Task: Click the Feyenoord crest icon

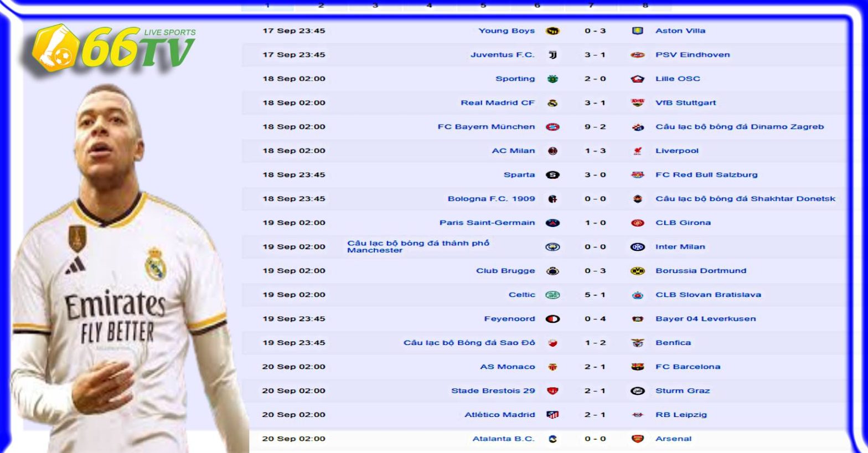Action: [552, 319]
